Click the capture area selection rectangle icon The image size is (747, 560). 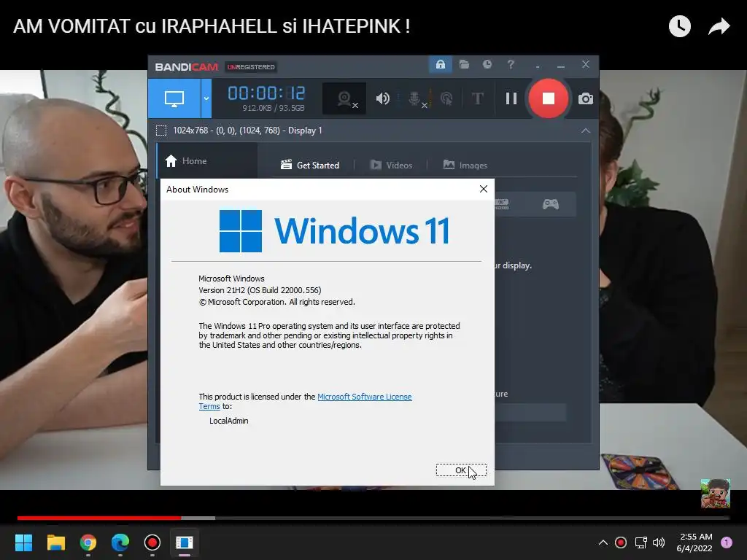tap(161, 131)
